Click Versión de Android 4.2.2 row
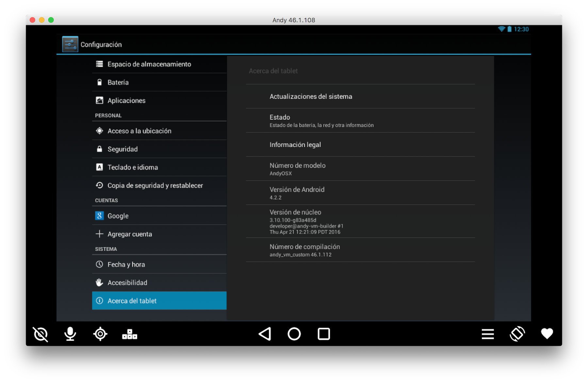Image resolution: width=588 pixels, height=383 pixels. 360,193
